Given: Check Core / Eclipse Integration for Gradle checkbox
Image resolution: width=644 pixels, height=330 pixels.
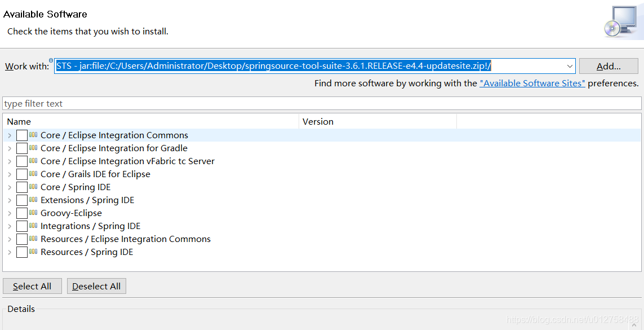Looking at the screenshot, I should [x=22, y=148].
